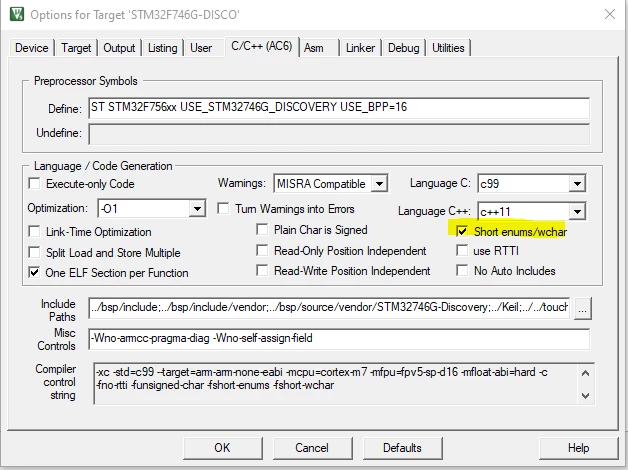Click into the Define symbols field
This screenshot has width=628, height=470.
(x=339, y=107)
